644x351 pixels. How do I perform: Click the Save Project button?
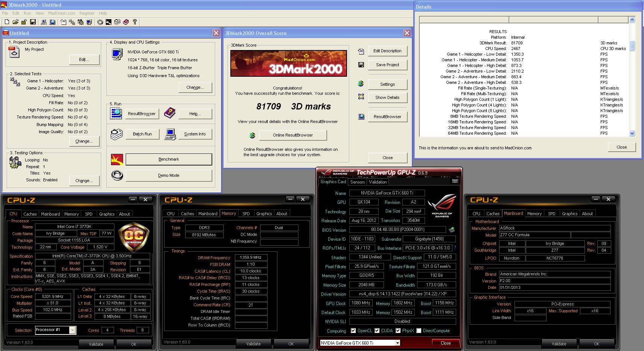[387, 65]
